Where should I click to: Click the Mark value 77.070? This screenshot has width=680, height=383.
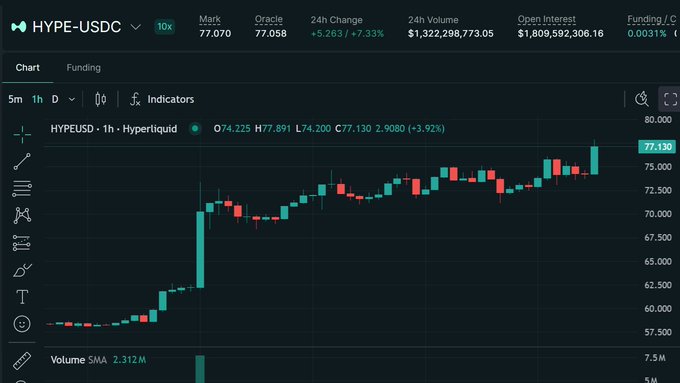click(x=215, y=33)
